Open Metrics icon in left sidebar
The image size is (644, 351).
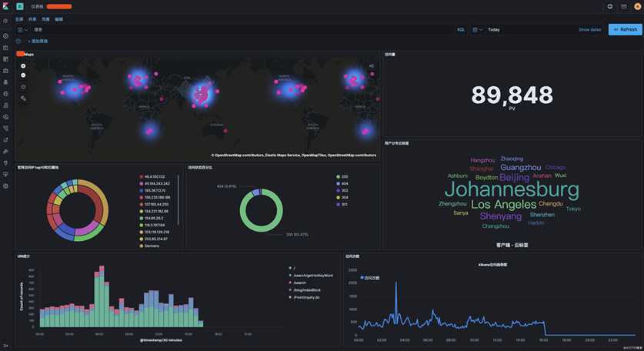coord(5,105)
